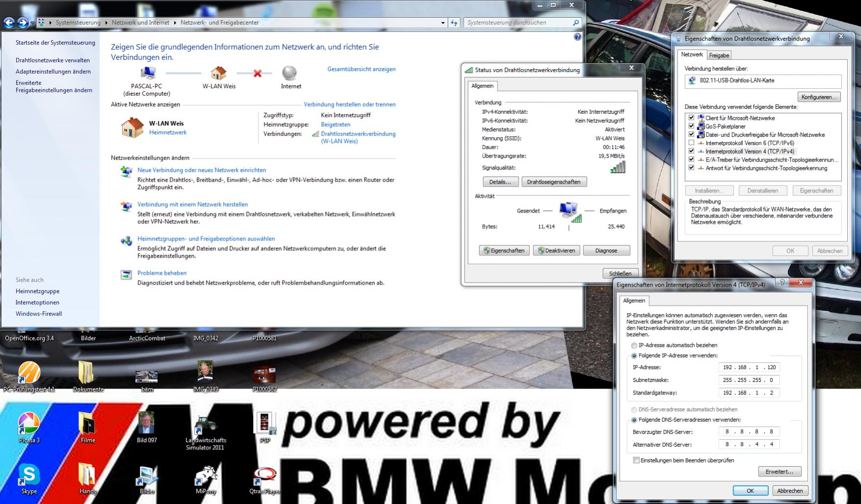Screen dimensions: 861x504
Task: Open Landwirtschafts Simulator 2011 shortcut
Action: point(205,424)
